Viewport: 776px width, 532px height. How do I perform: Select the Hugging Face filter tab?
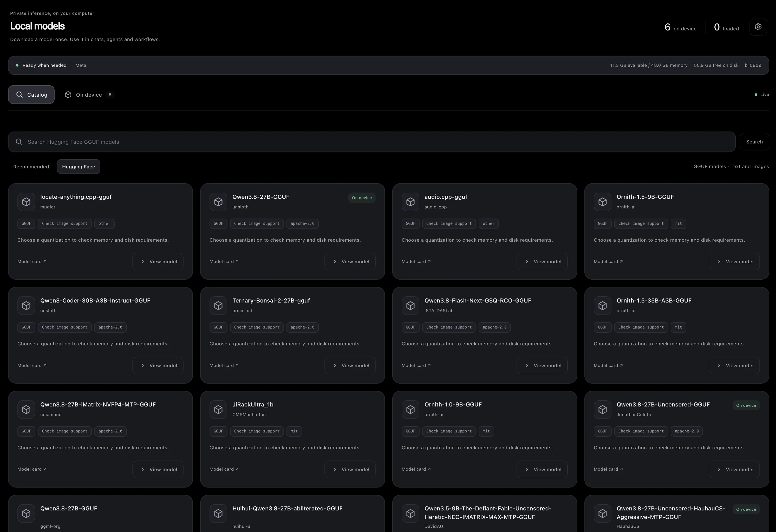tap(79, 167)
